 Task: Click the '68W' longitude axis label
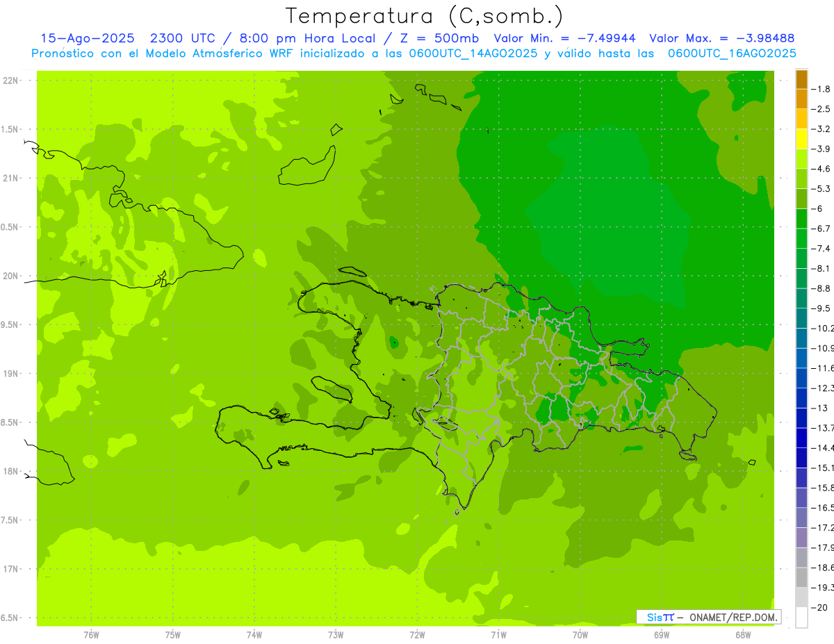(743, 635)
